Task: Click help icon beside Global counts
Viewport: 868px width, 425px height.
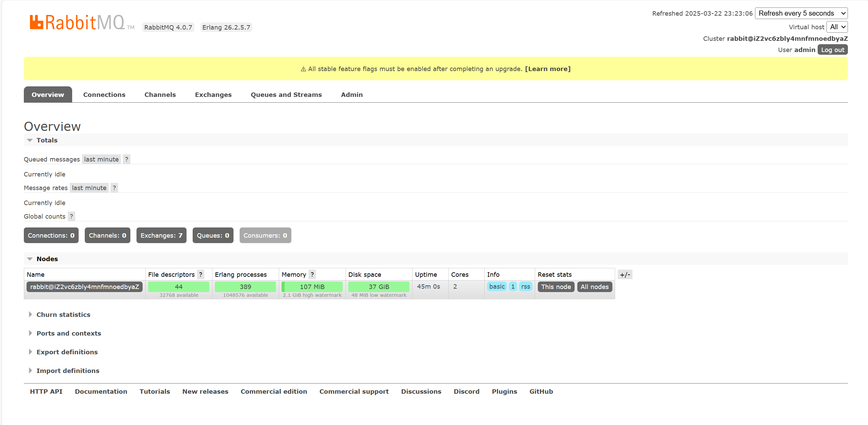Action: tap(71, 216)
